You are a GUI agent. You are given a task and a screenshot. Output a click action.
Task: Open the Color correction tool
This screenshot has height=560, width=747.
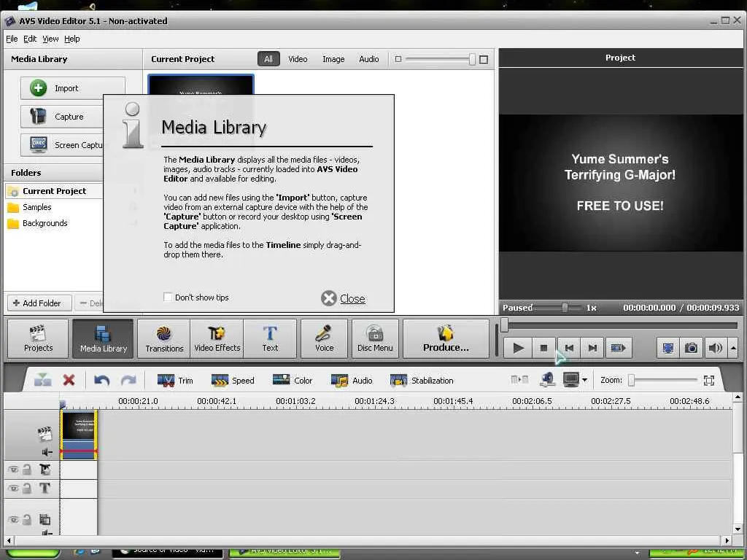(x=292, y=381)
